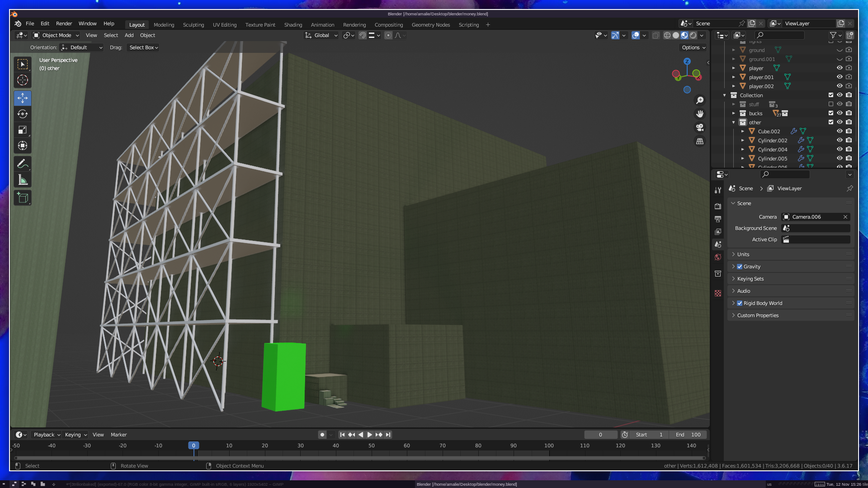
Task: Select the Annotate tool
Action: coord(23,164)
